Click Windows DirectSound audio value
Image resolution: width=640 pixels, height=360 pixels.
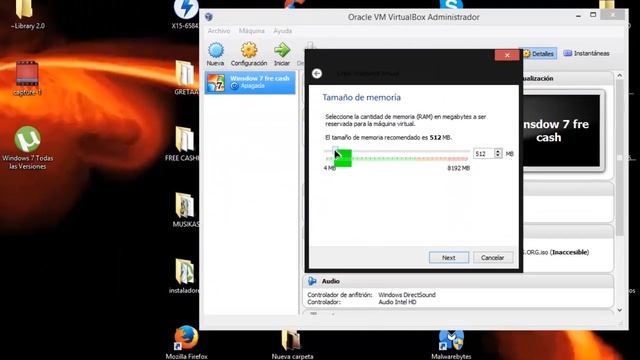[407, 295]
